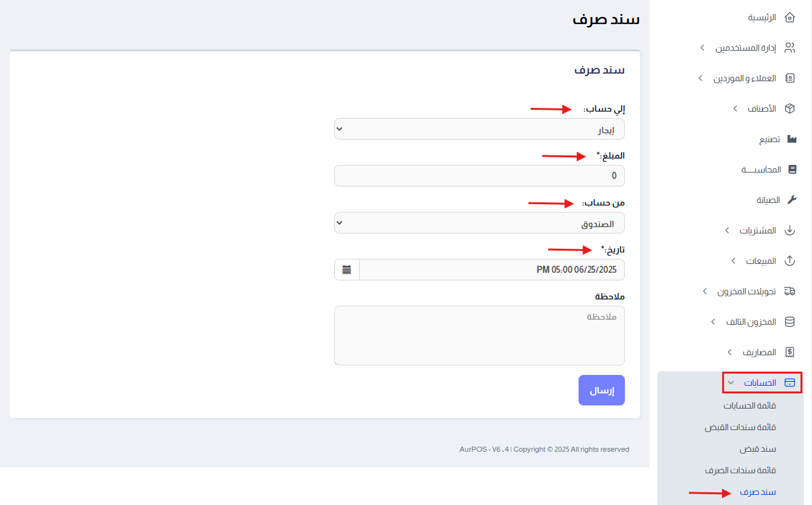This screenshot has height=505, width=812.
Task: Click inside the ملاحظة notes textarea
Action: coord(480,336)
